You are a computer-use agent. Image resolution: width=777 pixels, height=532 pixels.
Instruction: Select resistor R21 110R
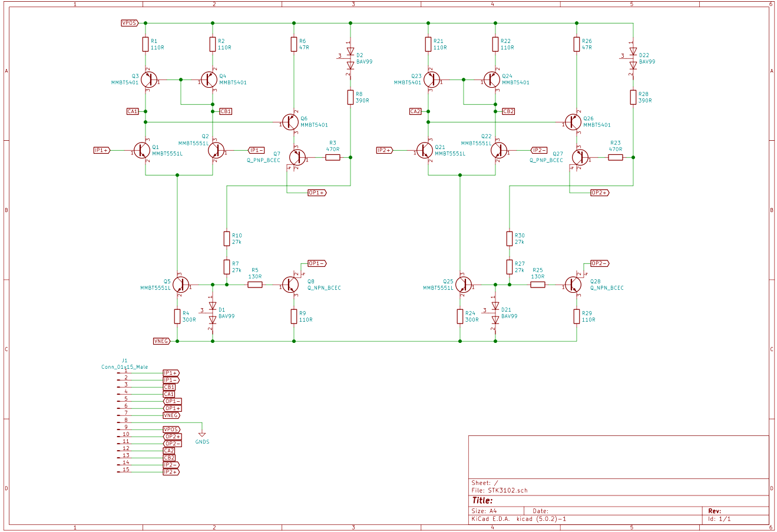coord(428,44)
